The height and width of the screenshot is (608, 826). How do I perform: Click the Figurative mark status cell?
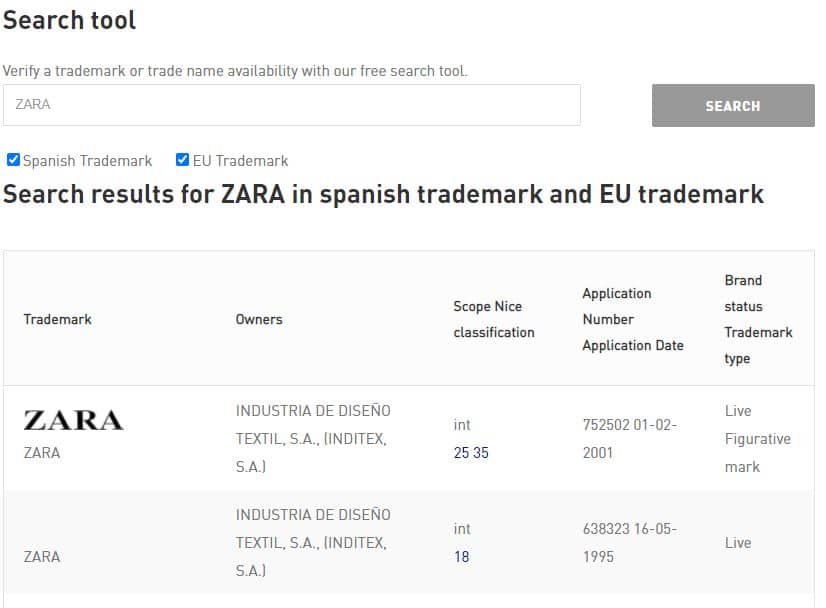pos(758,453)
